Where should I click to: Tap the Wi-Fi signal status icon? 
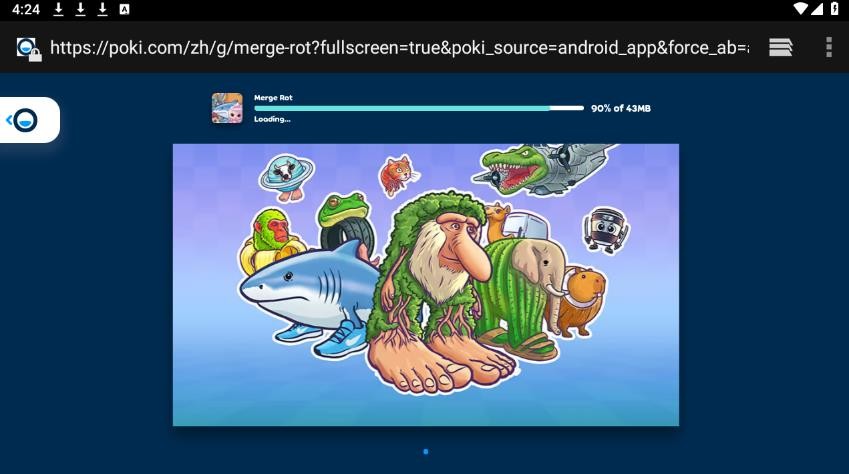tap(800, 9)
